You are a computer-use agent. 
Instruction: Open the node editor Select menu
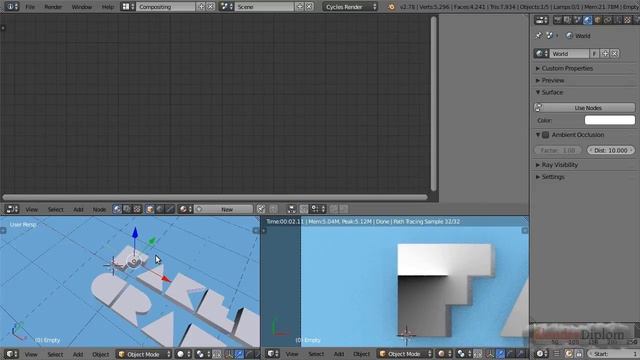[x=56, y=209]
